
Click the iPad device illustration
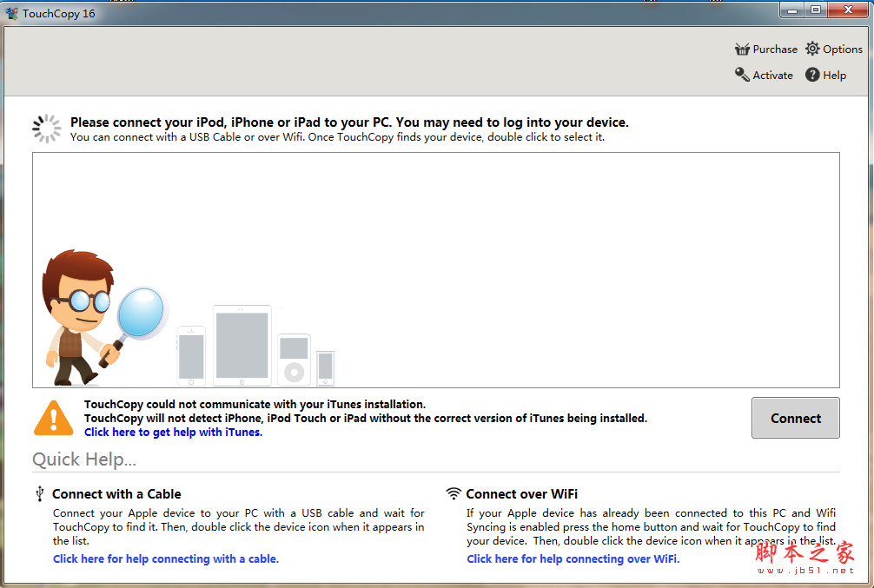click(242, 346)
